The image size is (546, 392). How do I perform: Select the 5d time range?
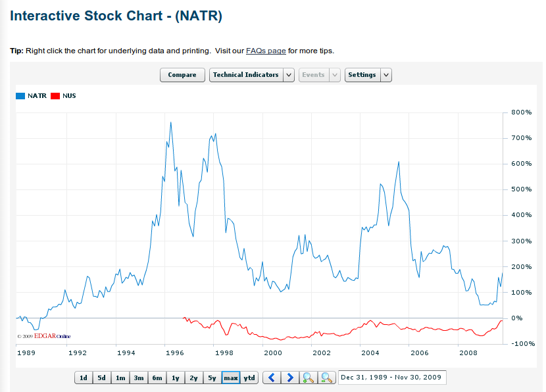click(x=102, y=378)
